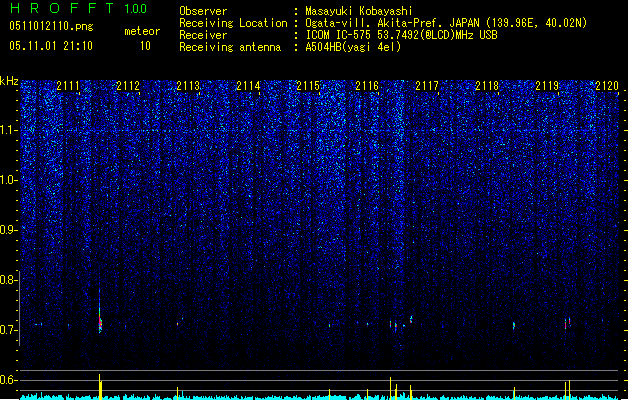Click the 'Receiving Location' label
Image resolution: width=629 pixels, height=400 pixels.
pos(233,23)
